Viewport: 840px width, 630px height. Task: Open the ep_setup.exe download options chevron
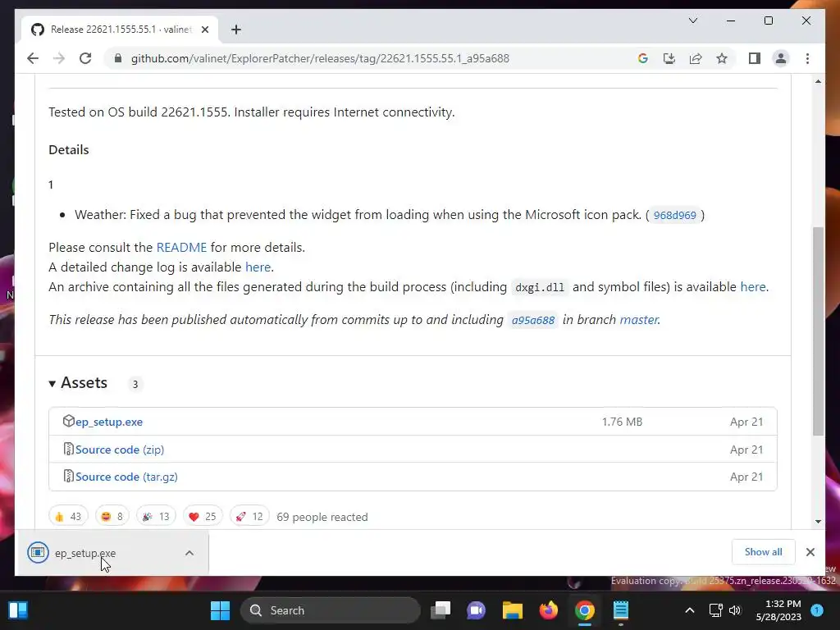(x=189, y=553)
